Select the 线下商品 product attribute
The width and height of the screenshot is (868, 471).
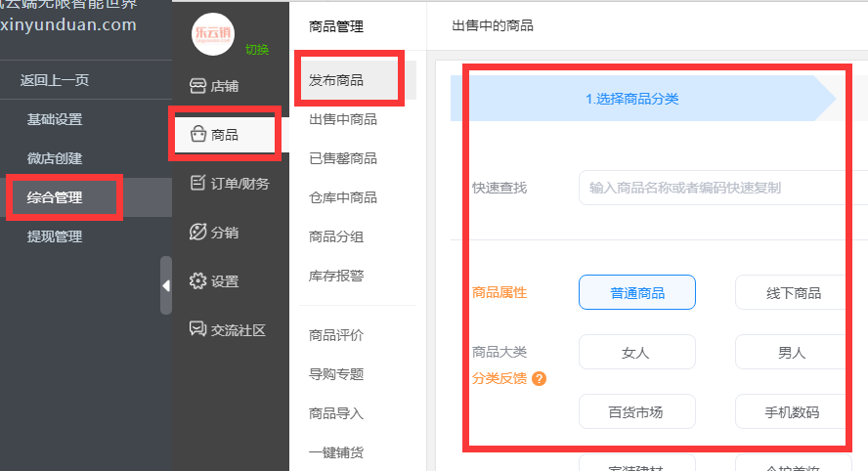(793, 293)
